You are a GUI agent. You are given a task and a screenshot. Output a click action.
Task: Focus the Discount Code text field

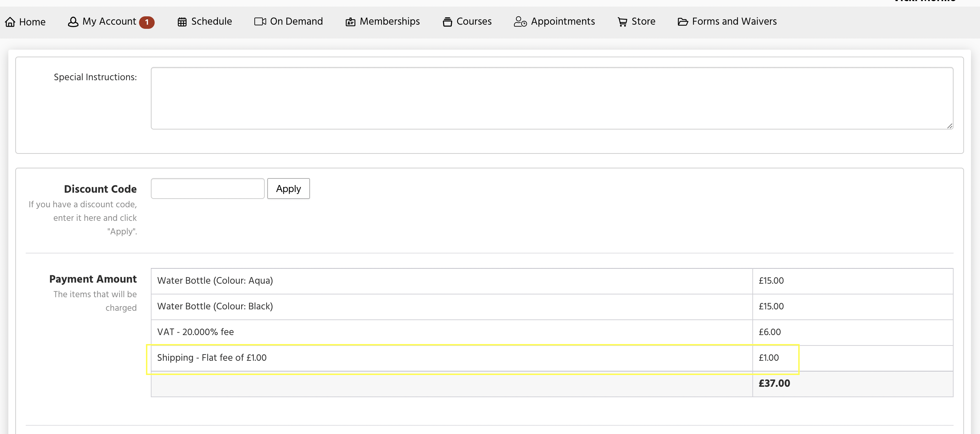click(x=207, y=189)
